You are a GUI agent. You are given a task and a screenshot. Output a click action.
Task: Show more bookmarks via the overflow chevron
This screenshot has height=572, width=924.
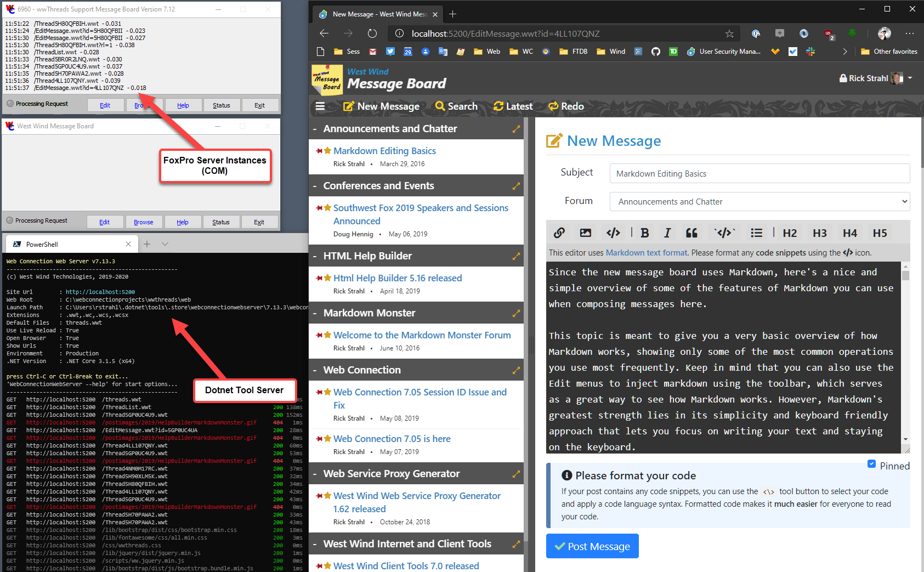point(845,52)
